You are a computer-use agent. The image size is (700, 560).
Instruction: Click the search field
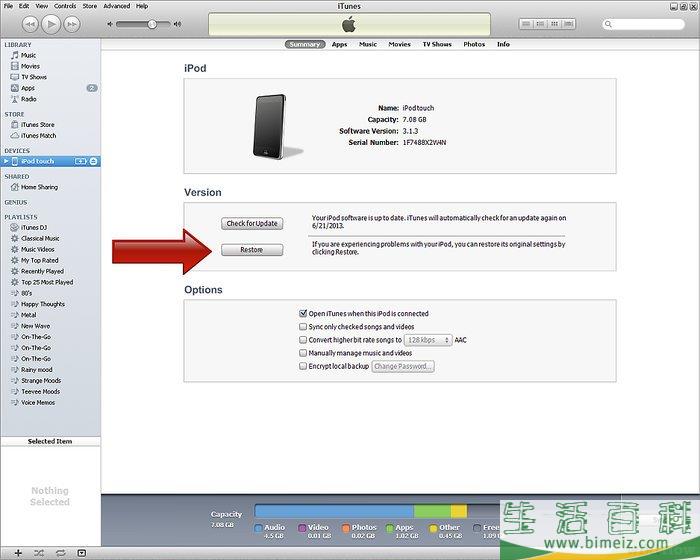pyautogui.click(x=643, y=24)
